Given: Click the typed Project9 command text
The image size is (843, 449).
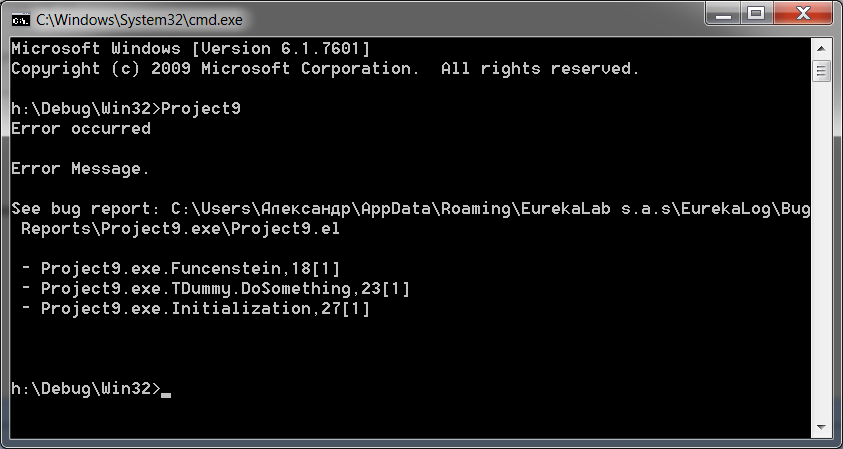Looking at the screenshot, I should click(201, 109).
